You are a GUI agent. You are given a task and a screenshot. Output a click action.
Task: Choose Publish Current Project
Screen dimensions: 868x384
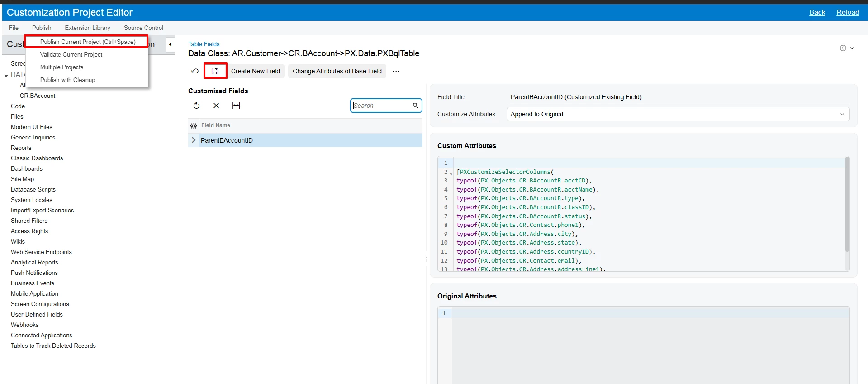tap(87, 42)
